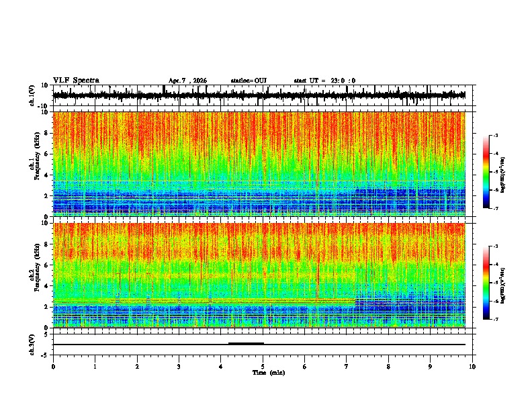Pick the ch.1 spectrogram color scale bar
The height and width of the screenshot is (411, 532).
coord(486,172)
